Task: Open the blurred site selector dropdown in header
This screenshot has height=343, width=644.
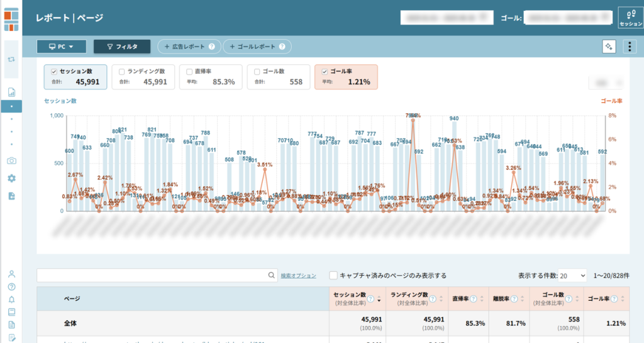Action: 447,18
